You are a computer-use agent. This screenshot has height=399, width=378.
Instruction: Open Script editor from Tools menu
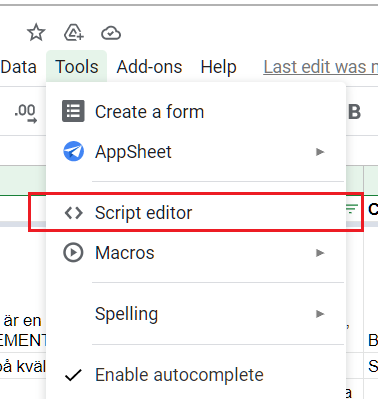pyautogui.click(x=196, y=213)
